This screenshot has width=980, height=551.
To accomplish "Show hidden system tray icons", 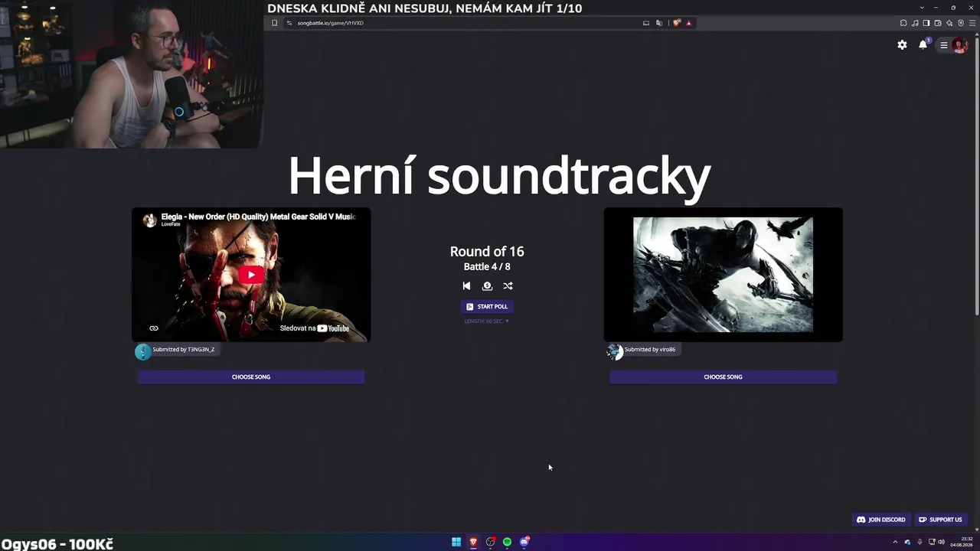I will (895, 542).
